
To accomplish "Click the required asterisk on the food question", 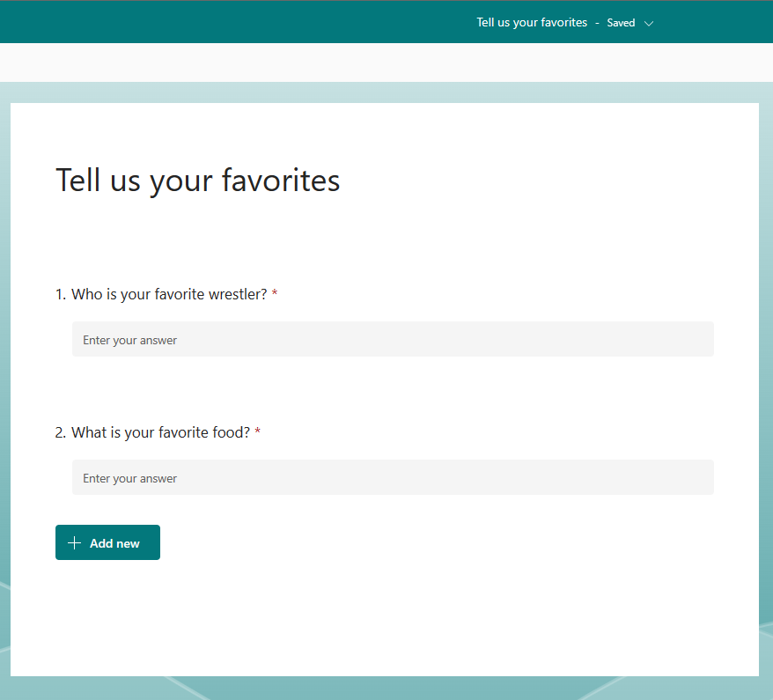I will click(257, 433).
